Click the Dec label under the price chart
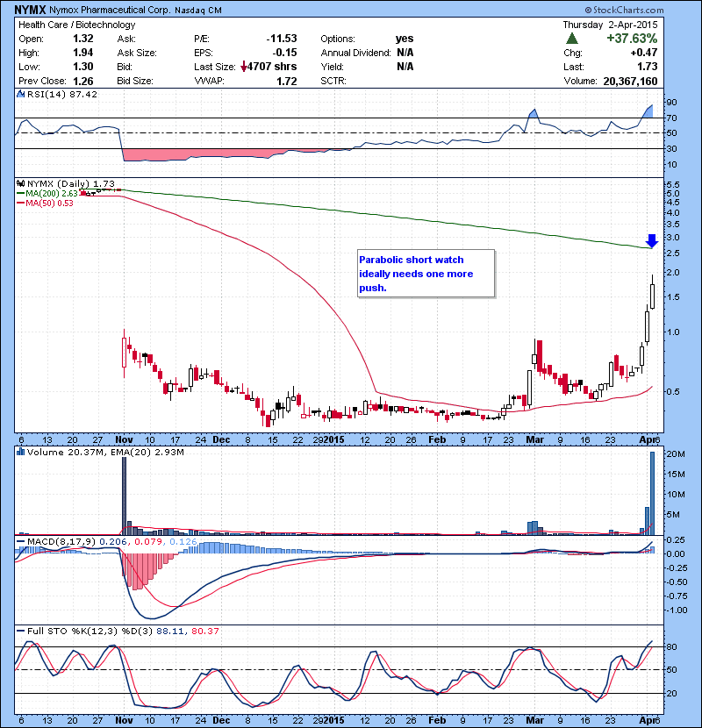 point(221,439)
